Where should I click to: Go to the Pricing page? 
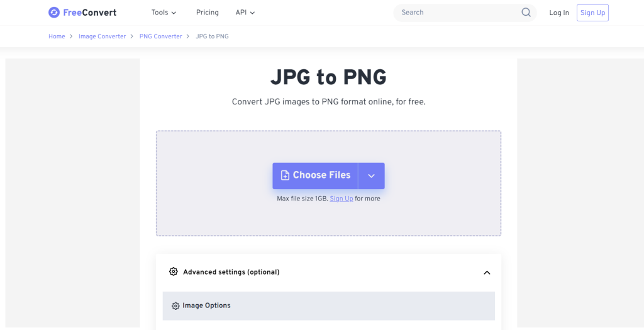coord(208,13)
